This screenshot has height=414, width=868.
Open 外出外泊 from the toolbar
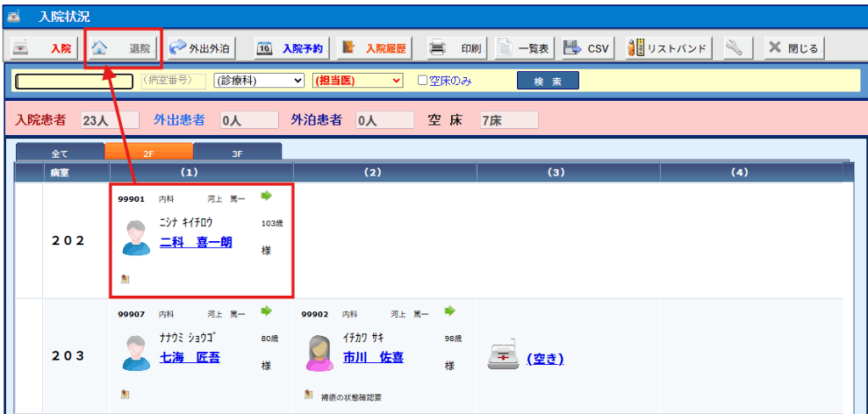pos(200,48)
